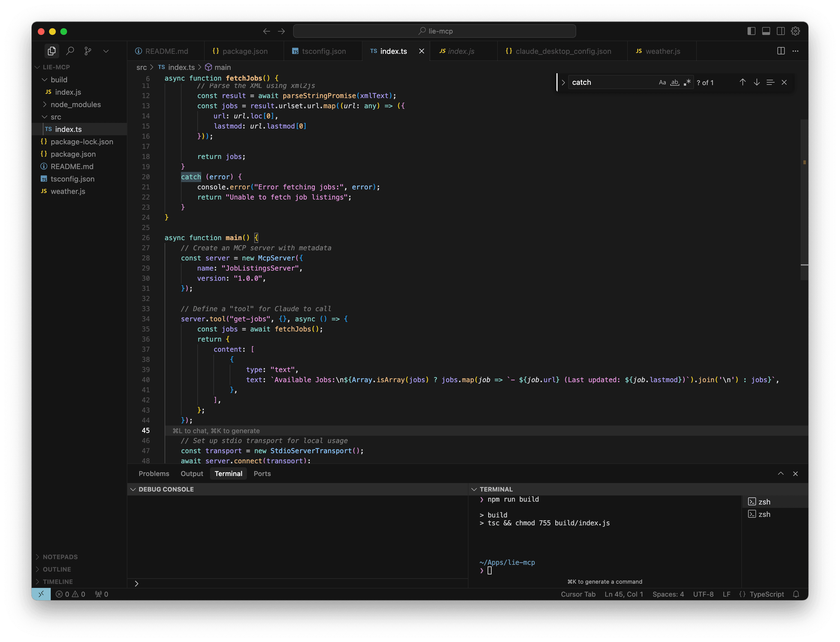Enable regex search in the find widget
The height and width of the screenshot is (642, 840).
[687, 82]
